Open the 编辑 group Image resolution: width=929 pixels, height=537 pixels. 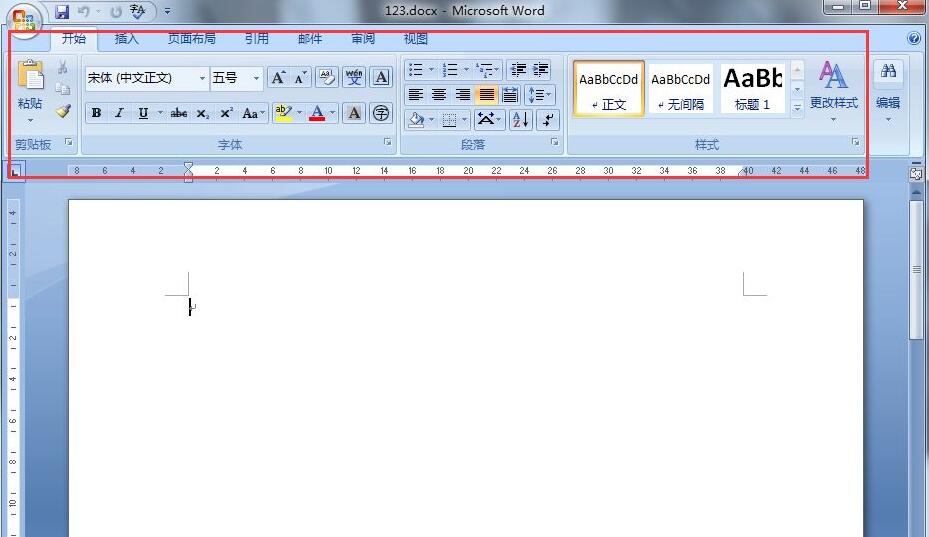(x=888, y=91)
